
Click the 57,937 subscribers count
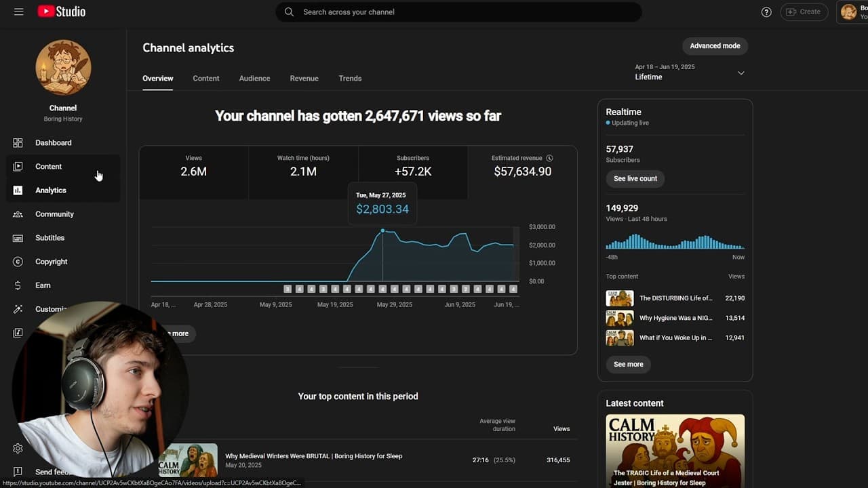click(619, 149)
